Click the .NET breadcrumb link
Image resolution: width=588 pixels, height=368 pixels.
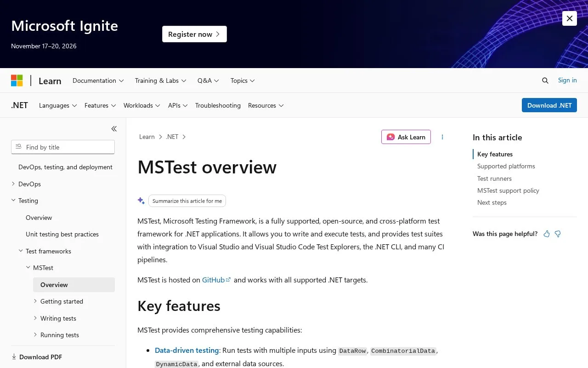click(x=172, y=137)
